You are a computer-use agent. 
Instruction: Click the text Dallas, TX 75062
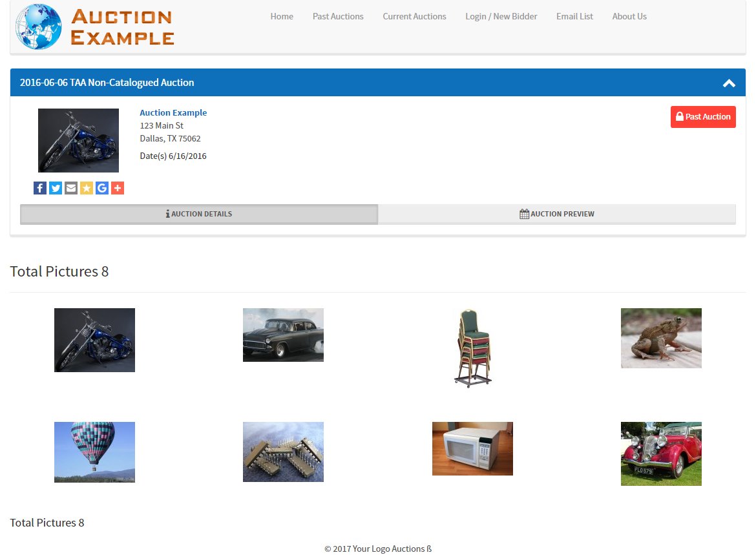[170, 138]
